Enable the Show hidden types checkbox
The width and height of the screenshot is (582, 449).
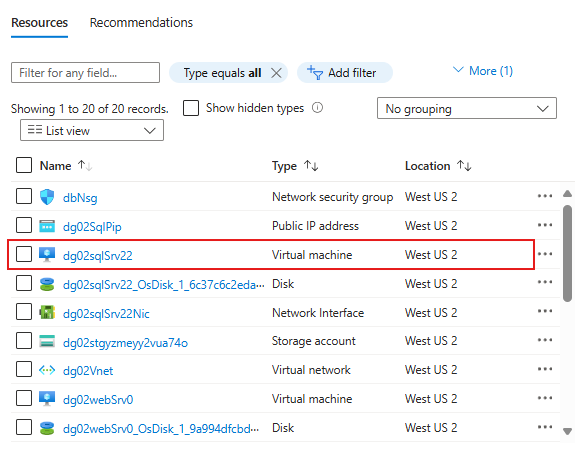click(x=191, y=108)
